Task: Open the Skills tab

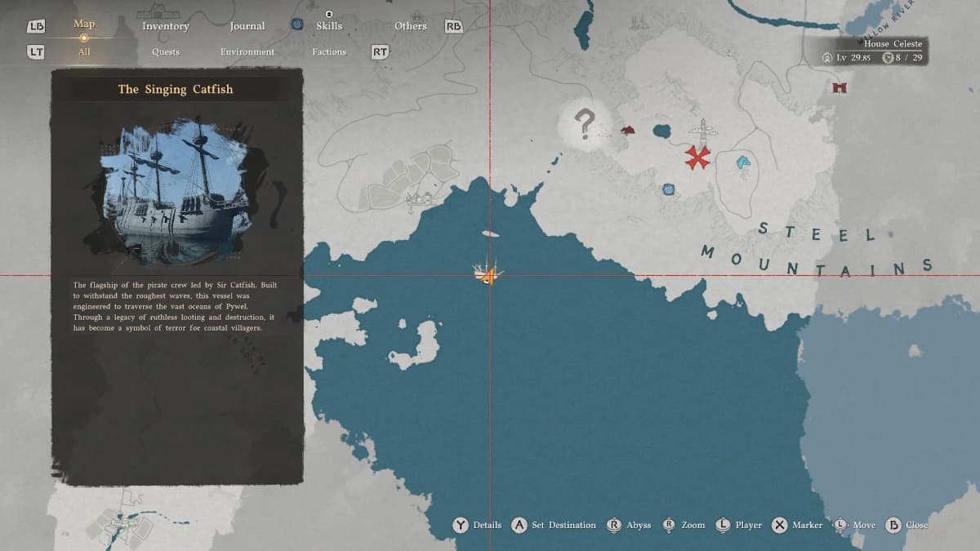Action: click(x=329, y=26)
